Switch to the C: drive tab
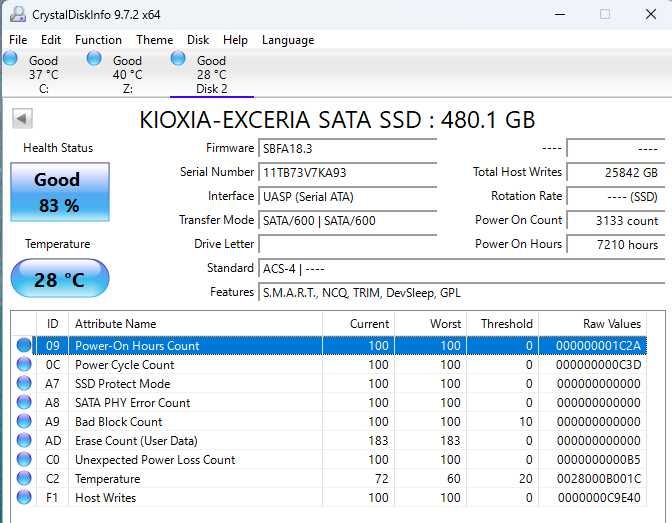 click(x=43, y=74)
